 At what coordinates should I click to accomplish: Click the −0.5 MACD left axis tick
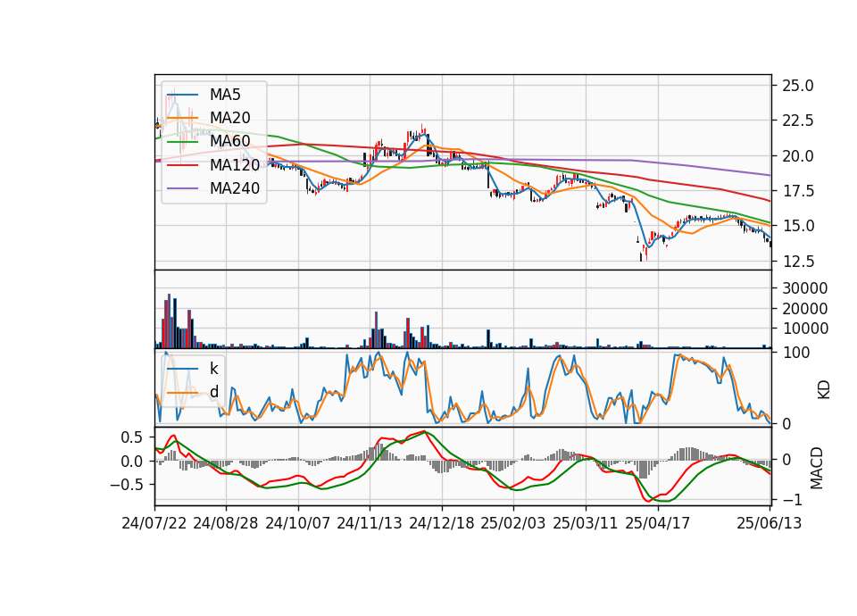click(x=126, y=485)
